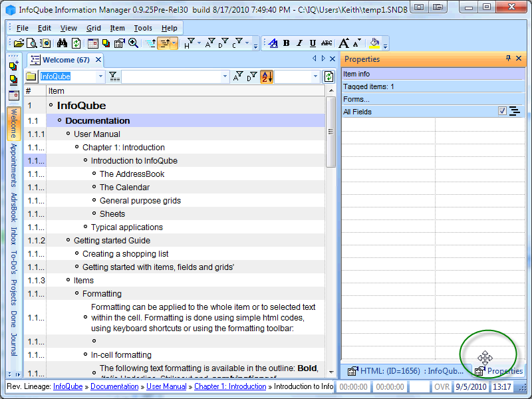Switch to the AdrsBook sidebar tab
This screenshot has height=399, width=532.
[x=13, y=207]
